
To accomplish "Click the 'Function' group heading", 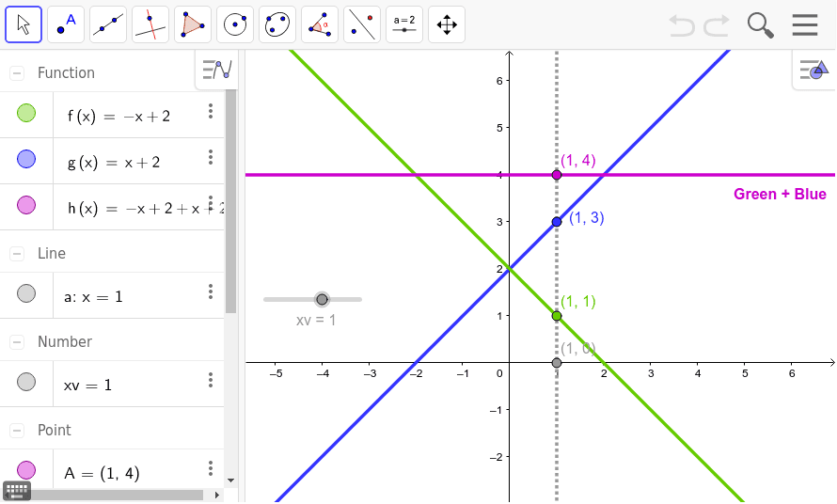I will 66,72.
